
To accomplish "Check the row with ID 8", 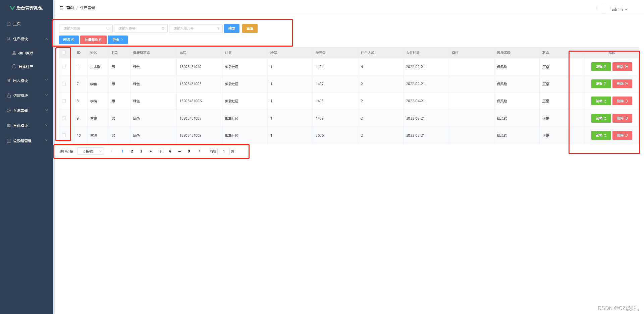I will click(64, 101).
